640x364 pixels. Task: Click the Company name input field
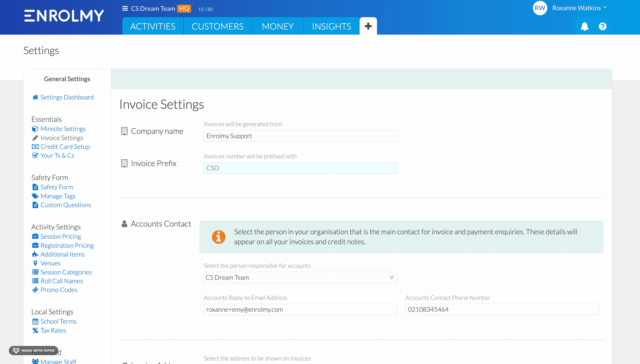coord(300,136)
